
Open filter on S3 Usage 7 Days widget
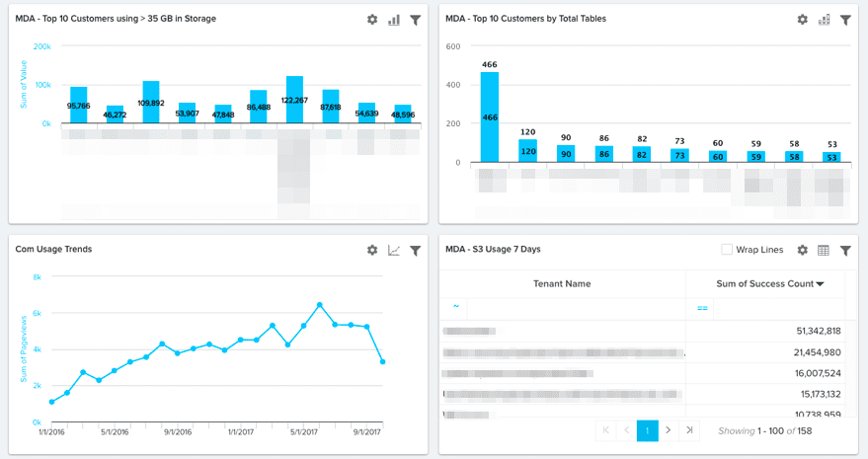point(845,251)
